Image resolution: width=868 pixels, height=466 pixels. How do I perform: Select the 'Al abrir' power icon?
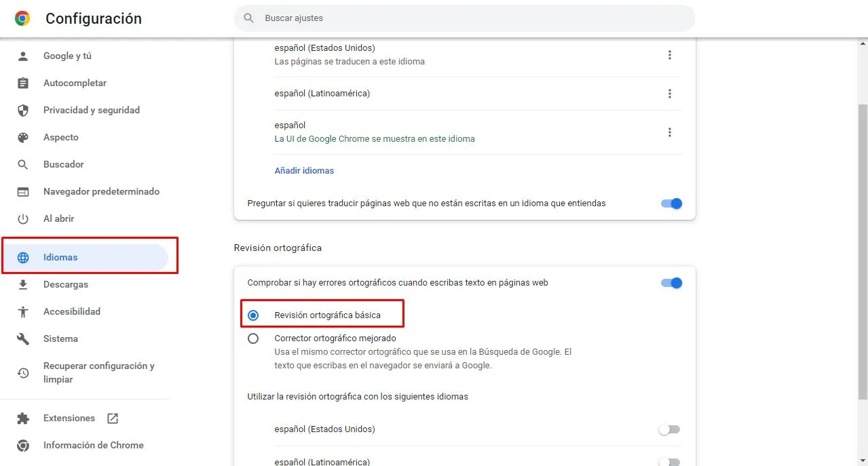[22, 218]
